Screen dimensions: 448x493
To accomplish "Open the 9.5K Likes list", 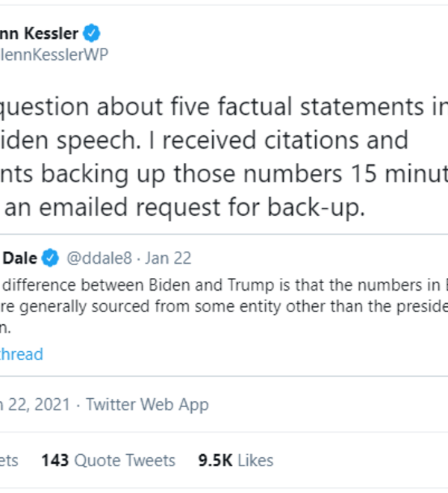I will click(235, 460).
